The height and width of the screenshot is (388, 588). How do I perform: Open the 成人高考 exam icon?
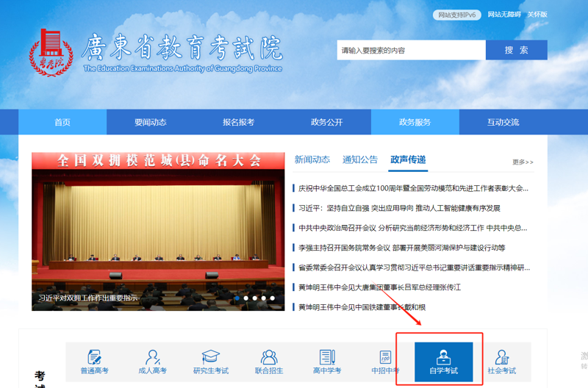(153, 362)
